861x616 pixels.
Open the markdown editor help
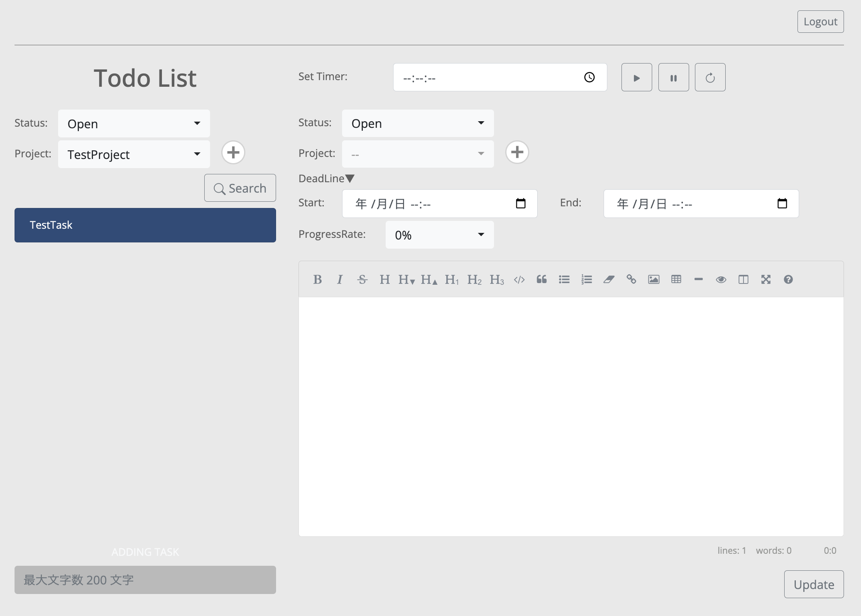788,279
